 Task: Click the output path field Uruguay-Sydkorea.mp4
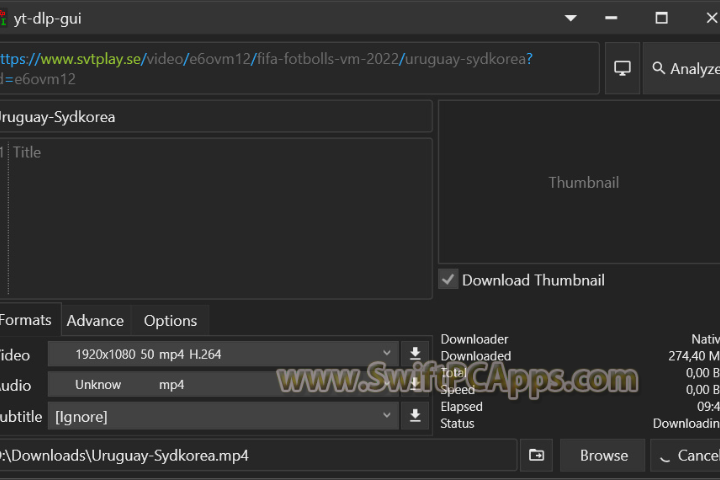click(258, 455)
